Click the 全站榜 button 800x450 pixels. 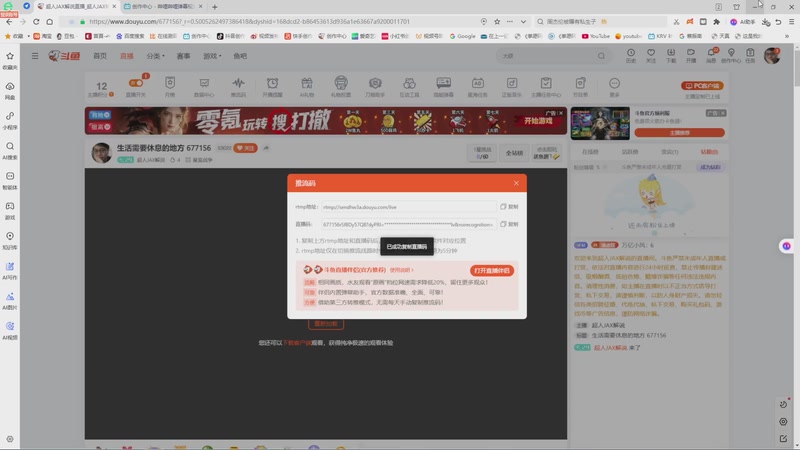pyautogui.click(x=514, y=153)
